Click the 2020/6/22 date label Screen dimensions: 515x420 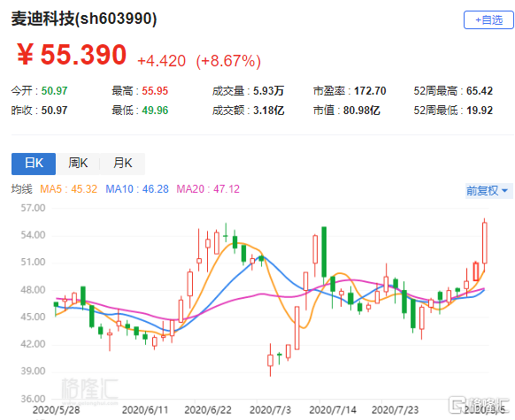208,410
